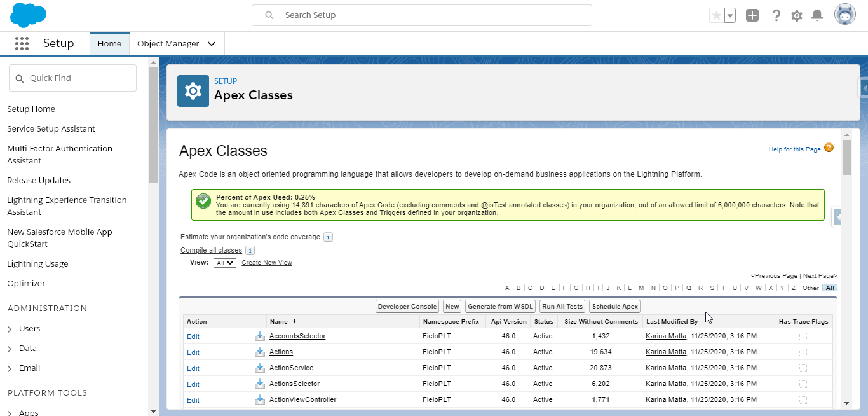
Task: Download the Actions class icon
Action: [260, 352]
